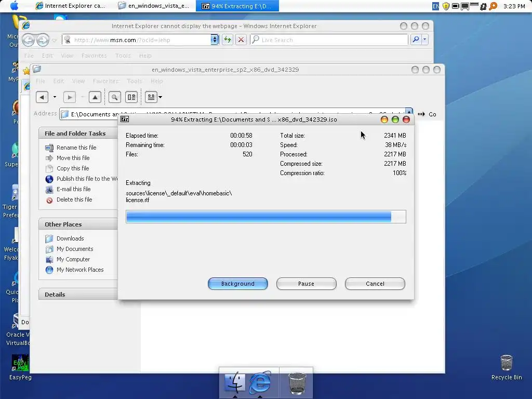Click IE address bar with msn.com
The image size is (532, 399).
[x=137, y=40]
